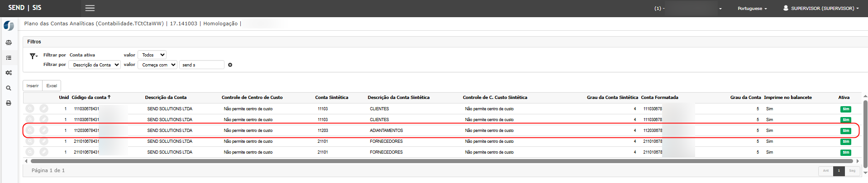
Task: Sort by the Conta Sintética column header
Action: (x=332, y=97)
